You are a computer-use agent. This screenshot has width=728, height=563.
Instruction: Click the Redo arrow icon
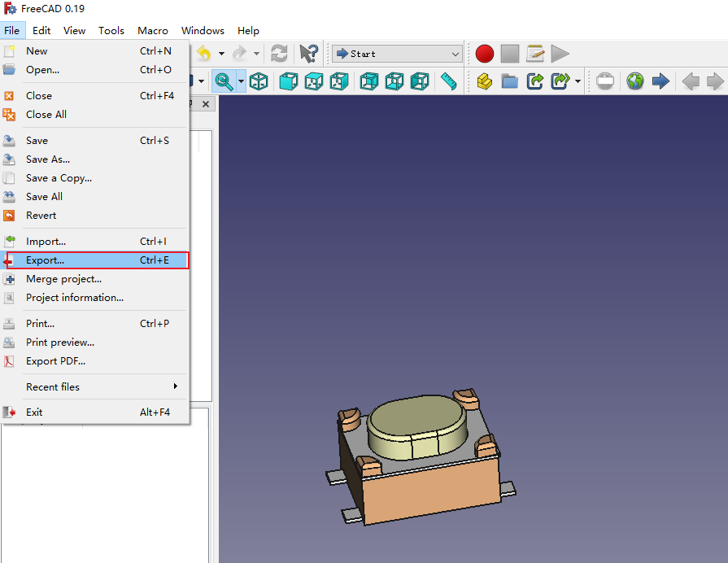point(240,54)
